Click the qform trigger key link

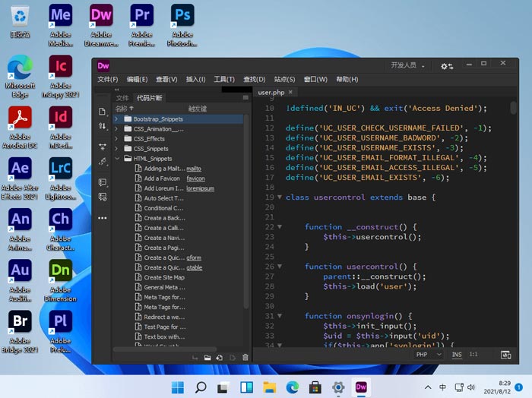click(194, 257)
